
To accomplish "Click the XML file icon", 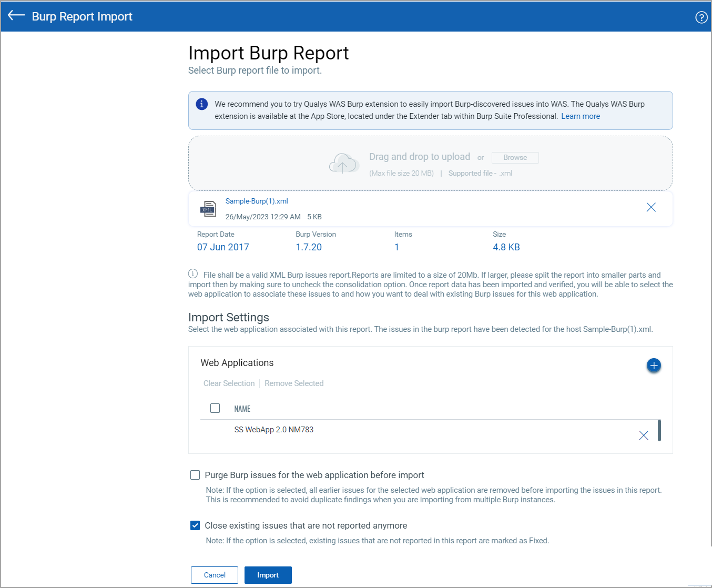I will coord(208,209).
